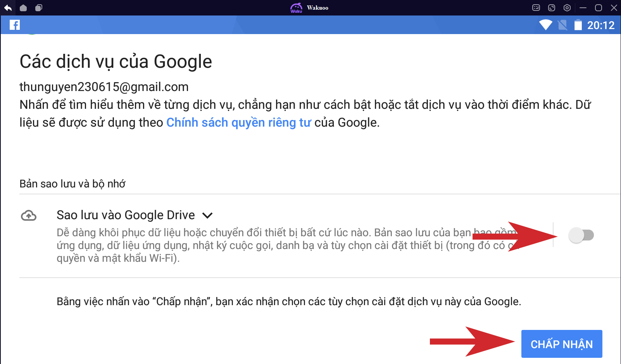Click the thunguyen230615@gmail.com email text
The height and width of the screenshot is (364, 621).
104,87
